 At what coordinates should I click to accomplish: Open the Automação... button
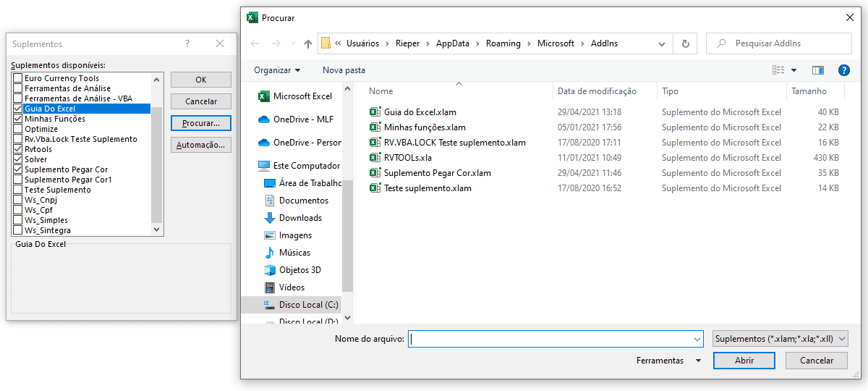pos(201,145)
